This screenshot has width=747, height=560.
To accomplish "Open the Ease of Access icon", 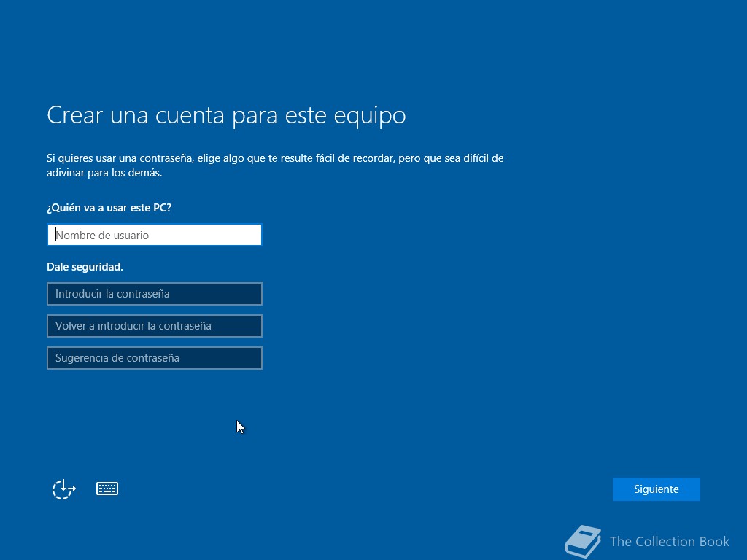I will click(64, 489).
